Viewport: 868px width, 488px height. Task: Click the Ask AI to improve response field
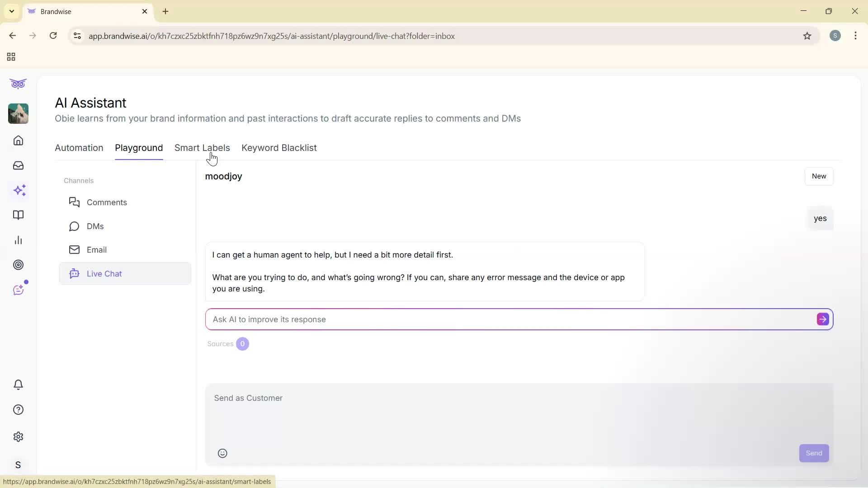point(452,319)
